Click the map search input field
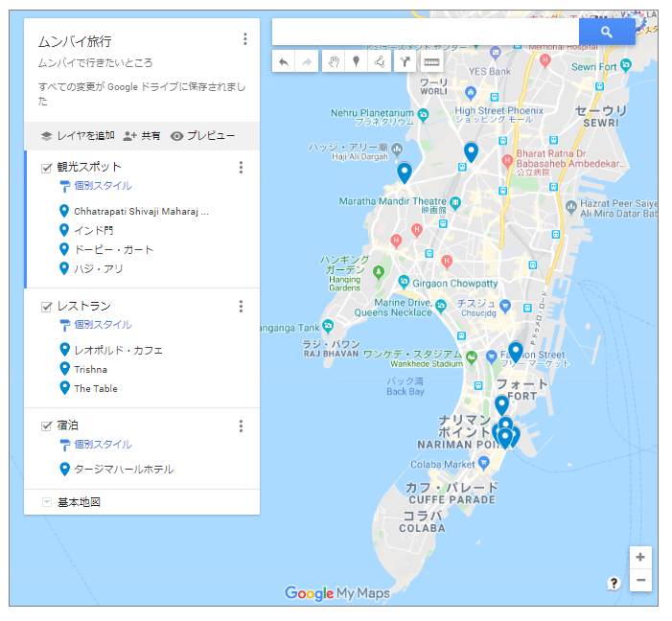Screen dimensions: 672x621 pos(425,32)
